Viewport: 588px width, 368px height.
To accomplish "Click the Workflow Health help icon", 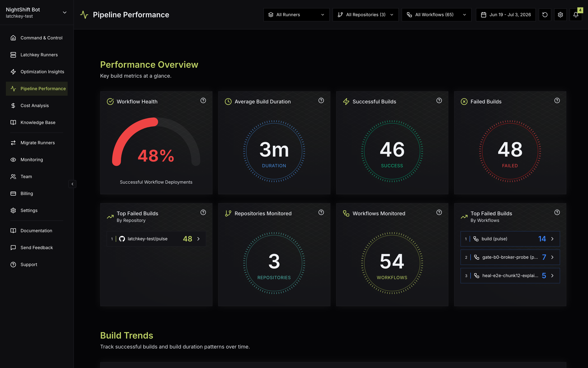I will 203,100.
